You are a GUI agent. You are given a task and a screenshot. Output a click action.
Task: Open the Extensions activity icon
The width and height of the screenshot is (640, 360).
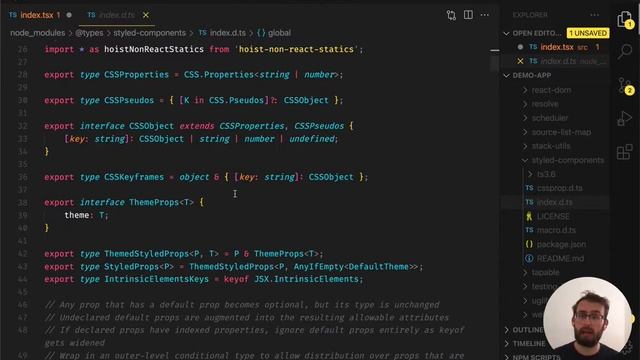pyautogui.click(x=624, y=152)
